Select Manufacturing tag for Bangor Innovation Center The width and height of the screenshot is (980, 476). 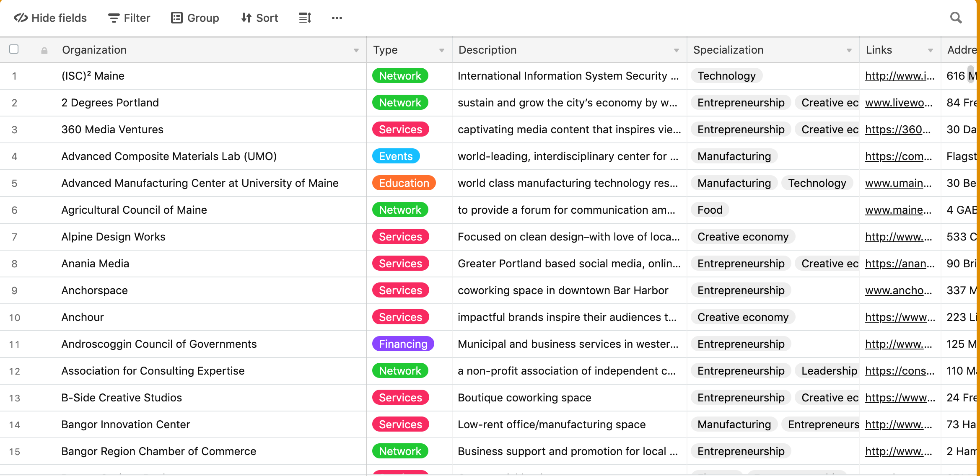point(734,424)
